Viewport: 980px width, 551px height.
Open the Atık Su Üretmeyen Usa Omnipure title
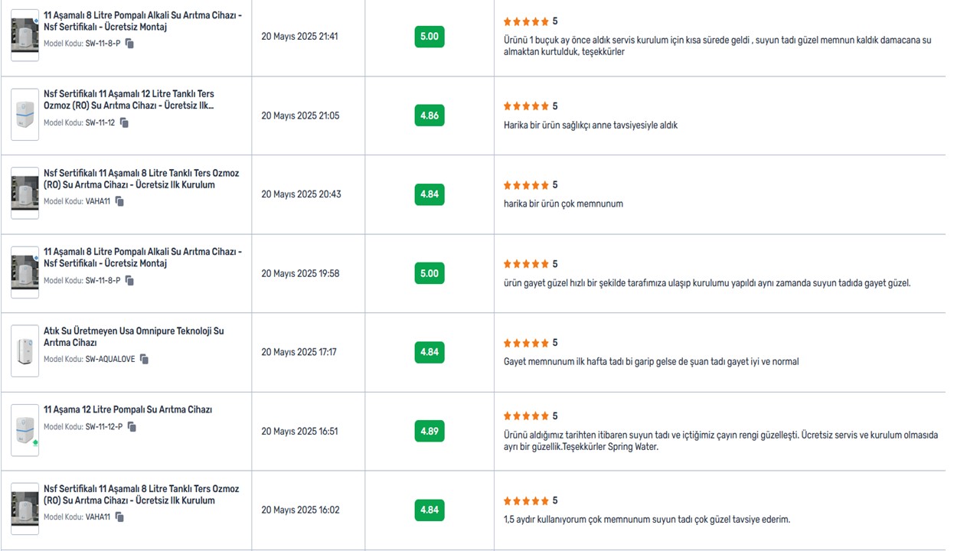[x=134, y=337]
